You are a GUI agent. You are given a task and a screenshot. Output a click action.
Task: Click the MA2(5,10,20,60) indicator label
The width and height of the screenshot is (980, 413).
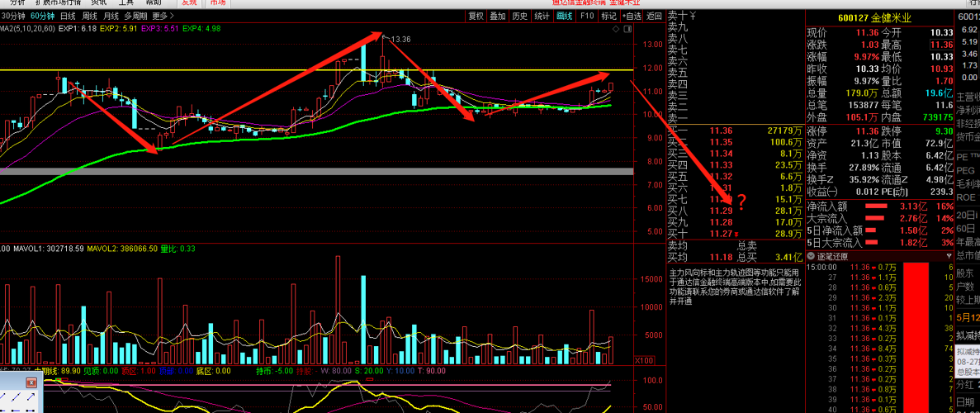pyautogui.click(x=29, y=29)
